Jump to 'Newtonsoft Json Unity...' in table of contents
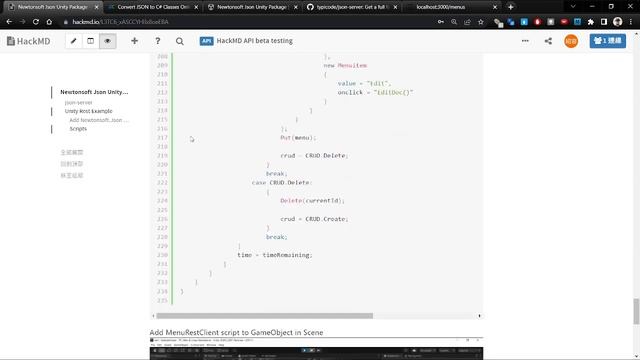 [94, 92]
